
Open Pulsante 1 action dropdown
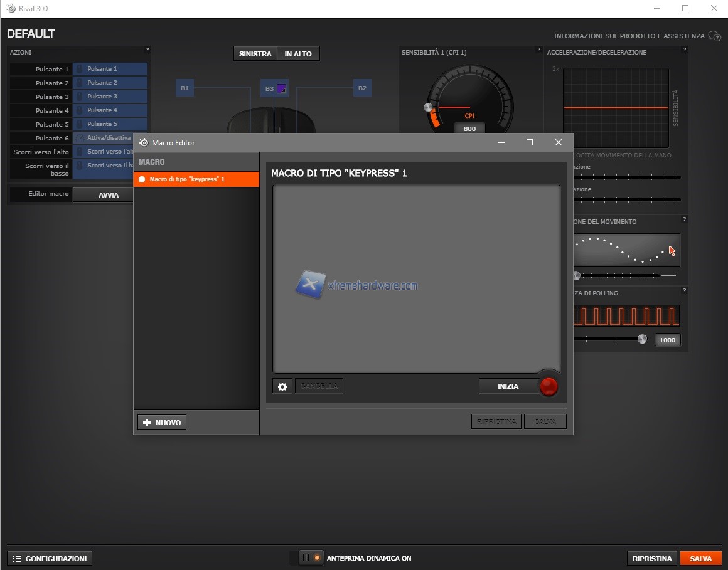pyautogui.click(x=110, y=69)
